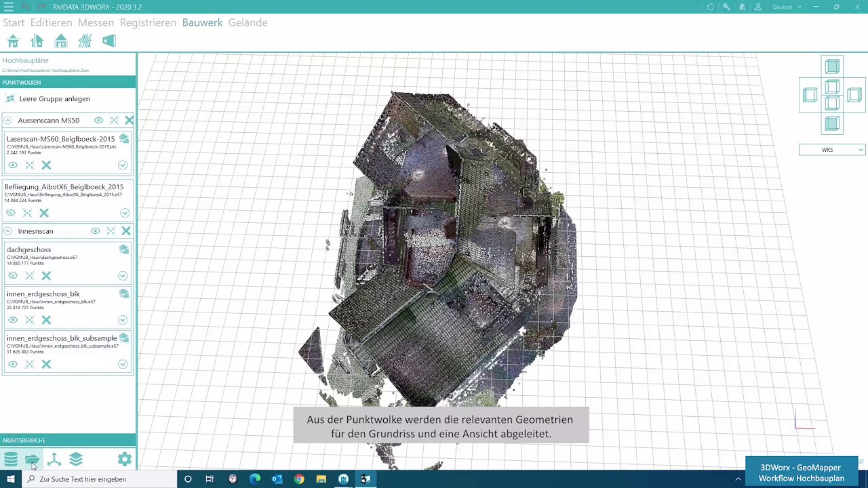Toggle visibility of Innesnscan group

click(x=95, y=231)
